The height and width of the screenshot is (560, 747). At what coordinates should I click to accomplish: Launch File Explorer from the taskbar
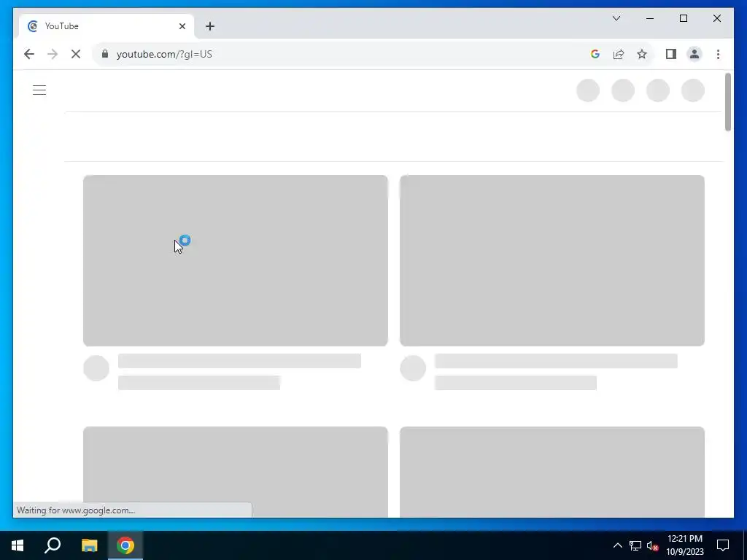90,545
